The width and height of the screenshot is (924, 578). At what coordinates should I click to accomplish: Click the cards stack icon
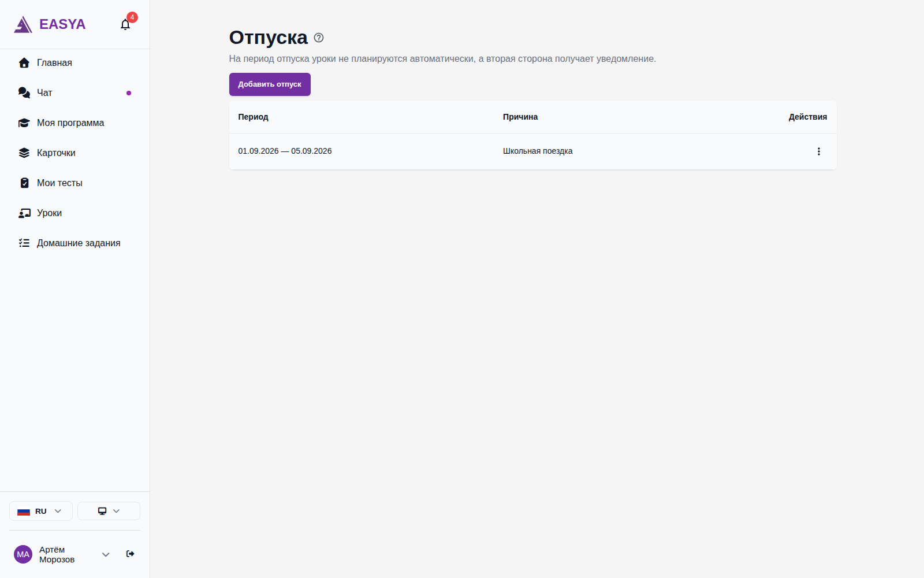pyautogui.click(x=24, y=153)
